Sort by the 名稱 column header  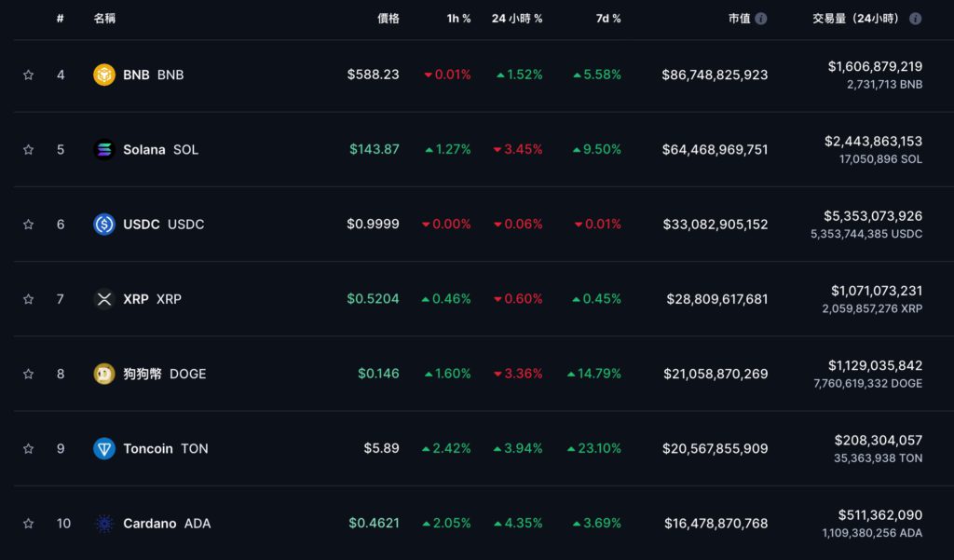[x=104, y=19]
